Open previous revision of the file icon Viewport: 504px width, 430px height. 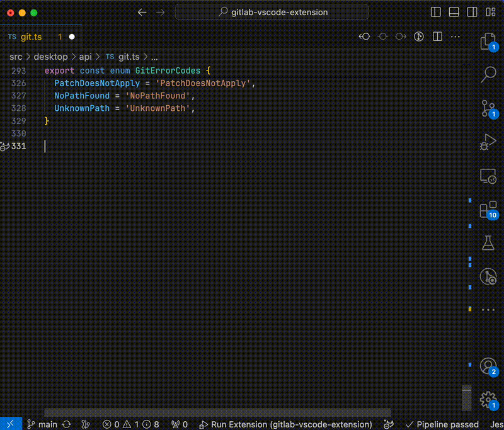click(x=364, y=37)
